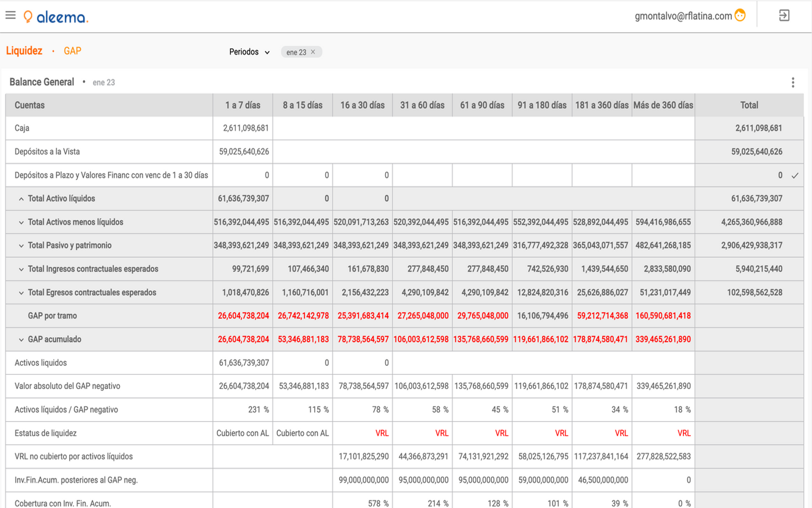
Task: Click checkmark on Depósitos a Plazo row
Action: click(x=794, y=176)
